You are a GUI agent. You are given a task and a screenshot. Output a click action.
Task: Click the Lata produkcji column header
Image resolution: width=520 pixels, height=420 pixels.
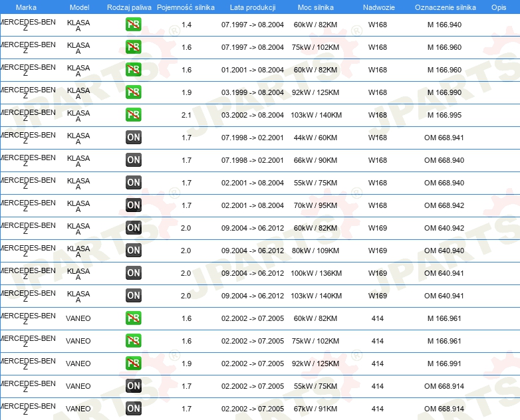253,7
